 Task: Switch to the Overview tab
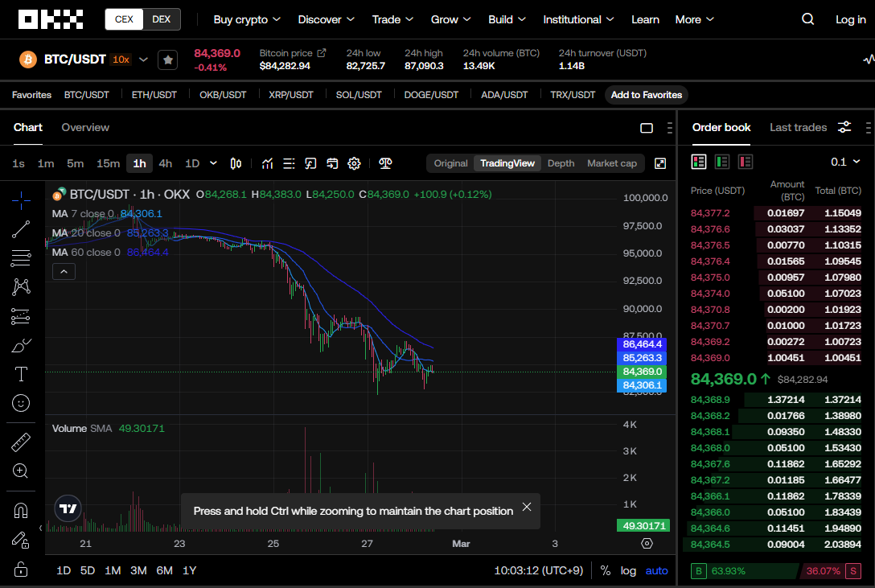(85, 127)
